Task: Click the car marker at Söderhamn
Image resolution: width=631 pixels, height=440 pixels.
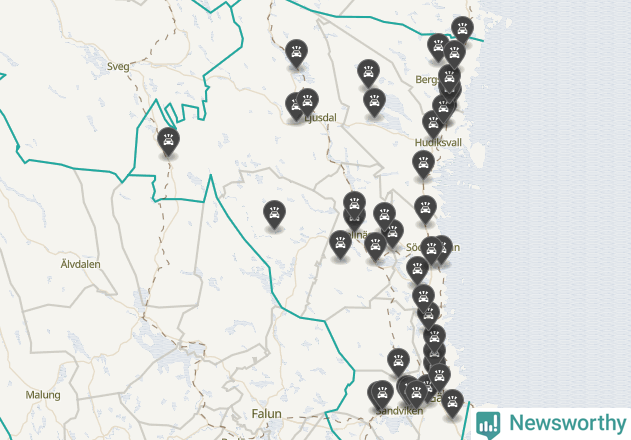Action: click(x=431, y=250)
